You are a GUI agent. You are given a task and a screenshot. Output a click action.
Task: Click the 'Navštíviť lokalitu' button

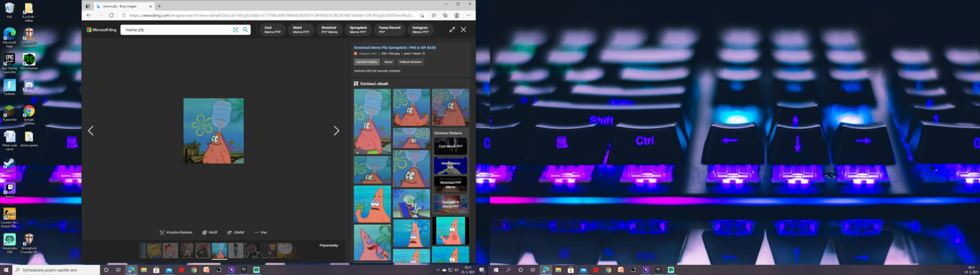367,62
